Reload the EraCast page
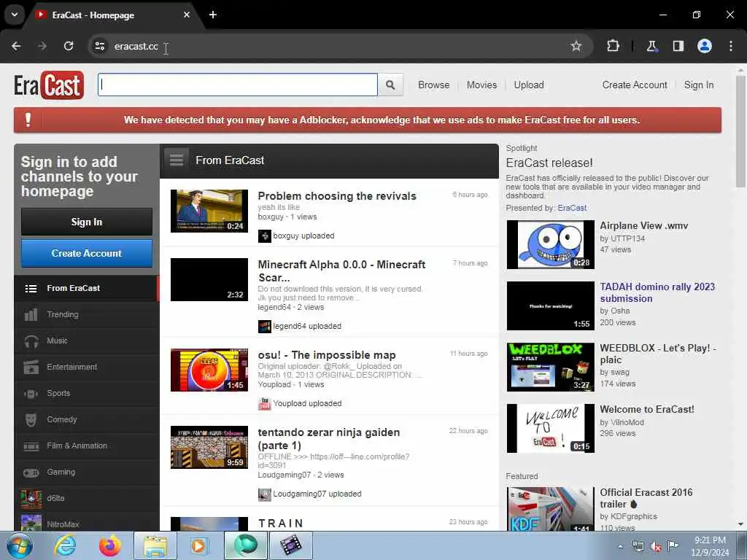The image size is (747, 560). [69, 46]
